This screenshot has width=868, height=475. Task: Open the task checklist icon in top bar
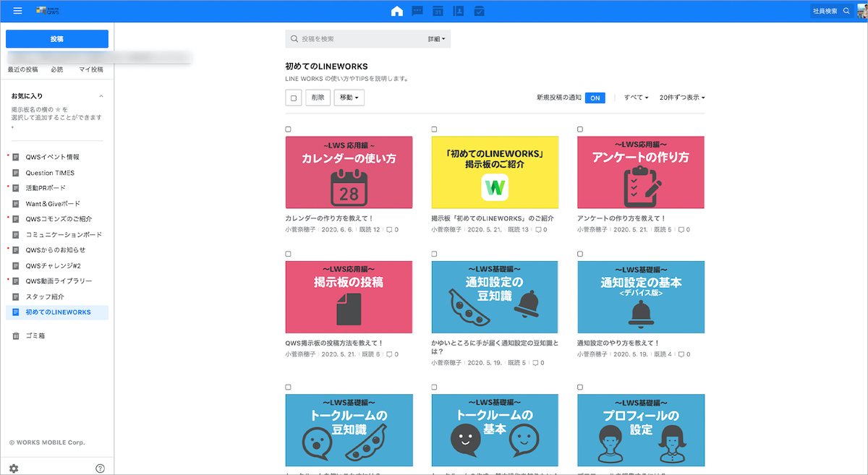[x=479, y=11]
